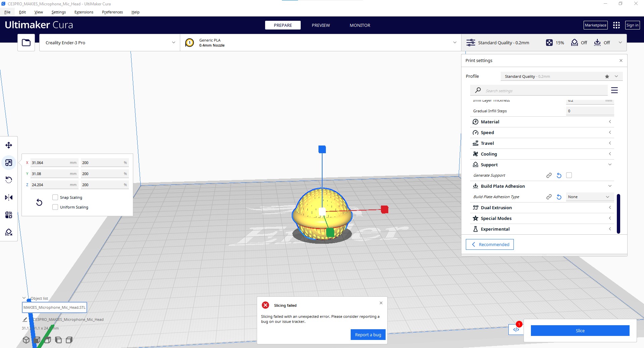Enable Snap Scaling checkbox
The height and width of the screenshot is (348, 644).
(55, 197)
